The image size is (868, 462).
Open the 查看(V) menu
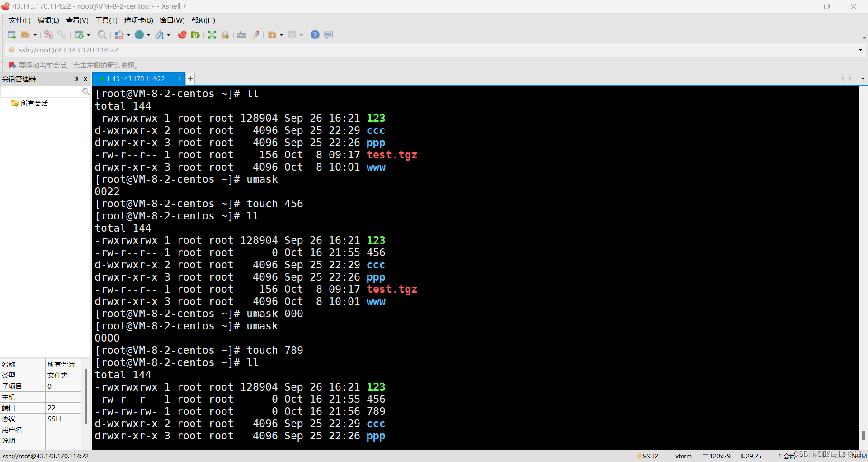point(77,20)
